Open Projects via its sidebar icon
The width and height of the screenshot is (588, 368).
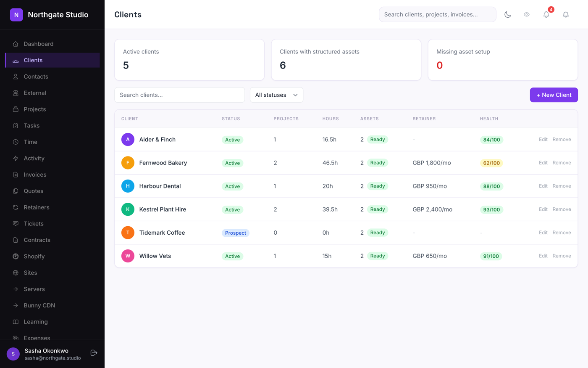click(16, 109)
